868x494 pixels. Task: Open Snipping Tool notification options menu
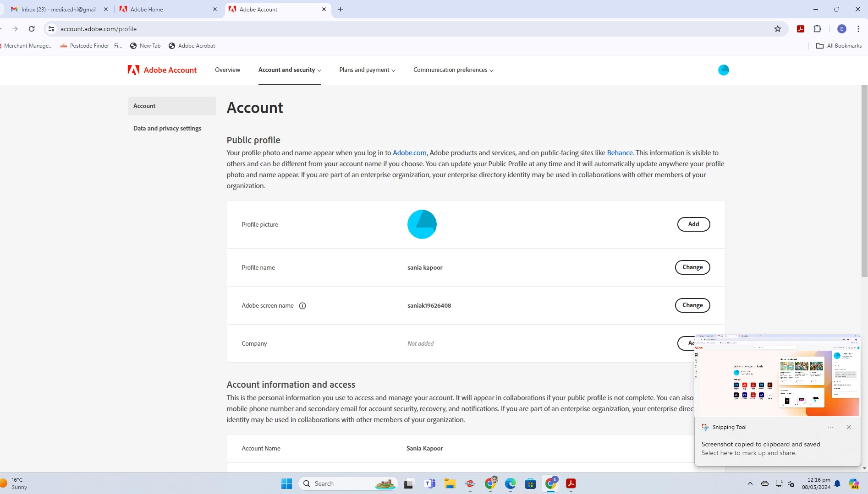tap(830, 427)
